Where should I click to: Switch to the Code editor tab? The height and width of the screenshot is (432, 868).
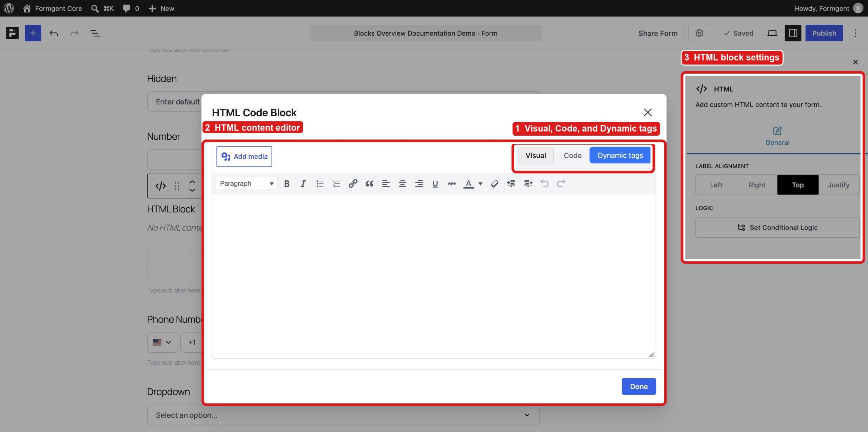coord(573,155)
